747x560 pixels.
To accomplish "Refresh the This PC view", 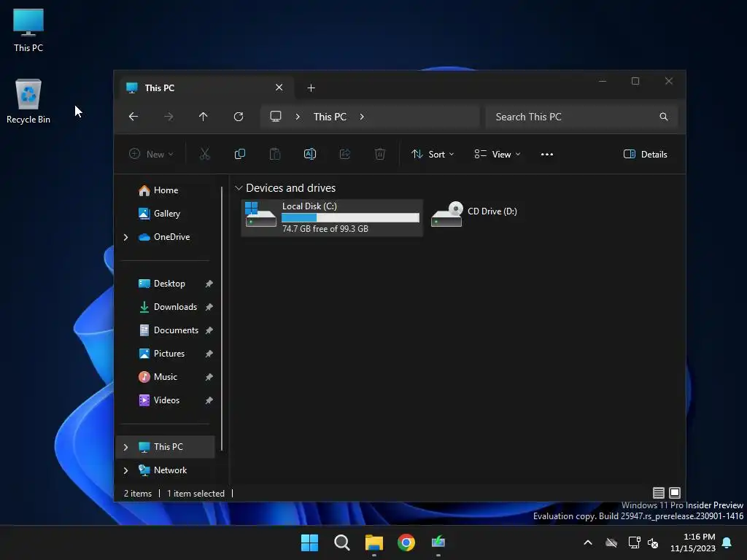I will tap(239, 117).
